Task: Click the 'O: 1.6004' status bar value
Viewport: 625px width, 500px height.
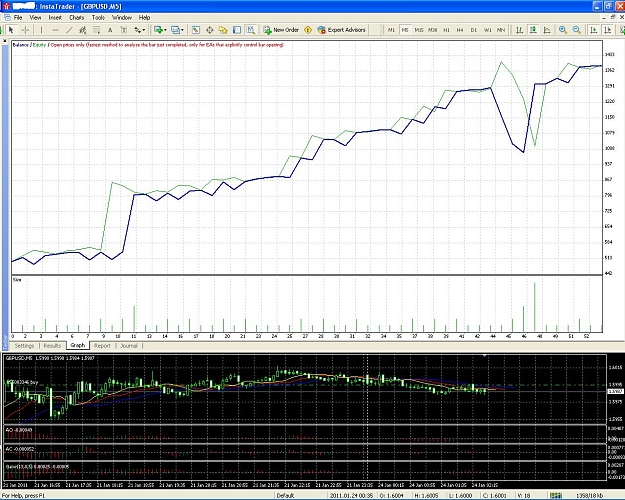Action: pos(392,496)
